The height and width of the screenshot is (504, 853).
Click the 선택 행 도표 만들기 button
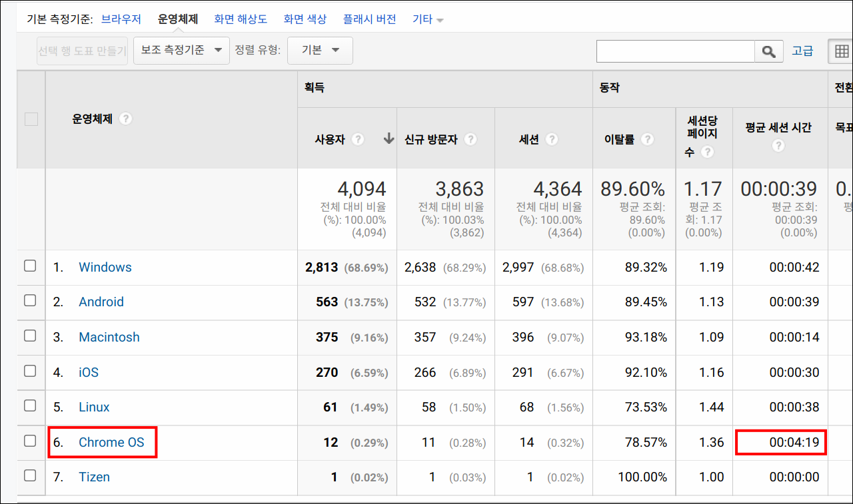(82, 51)
